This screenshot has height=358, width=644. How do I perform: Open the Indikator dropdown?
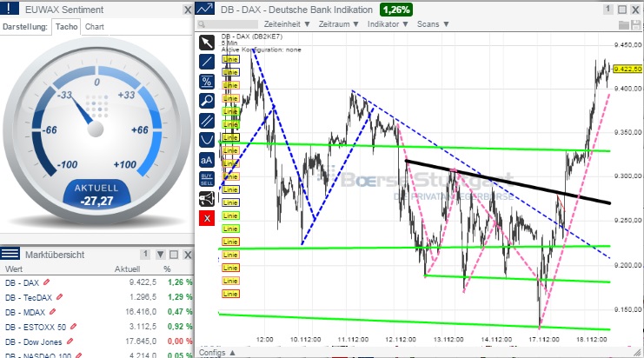click(x=388, y=24)
